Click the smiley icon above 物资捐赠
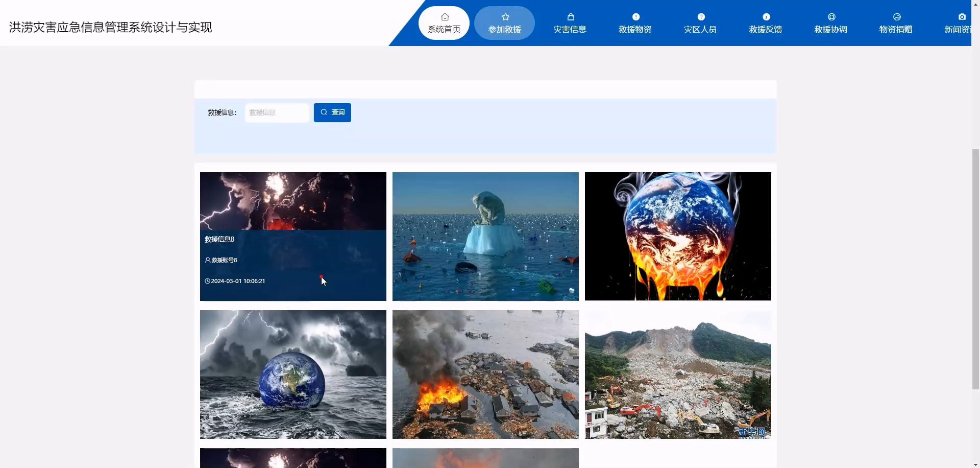This screenshot has width=980, height=468. tap(897, 17)
